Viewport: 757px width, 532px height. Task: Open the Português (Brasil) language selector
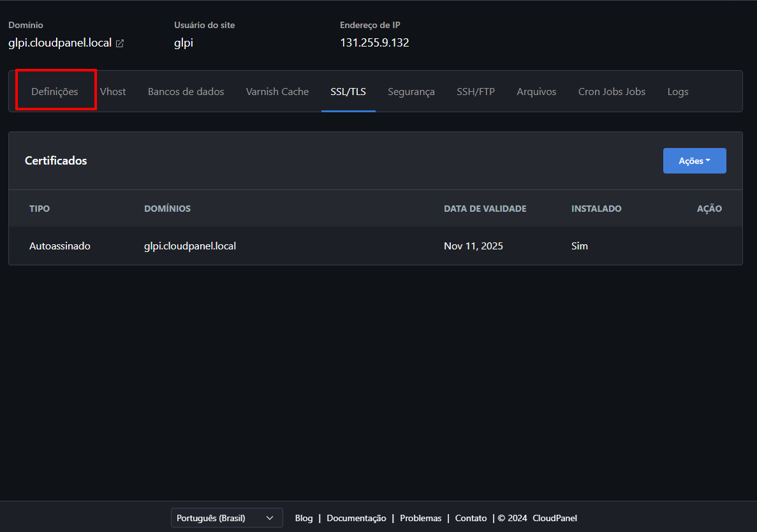[x=226, y=518]
